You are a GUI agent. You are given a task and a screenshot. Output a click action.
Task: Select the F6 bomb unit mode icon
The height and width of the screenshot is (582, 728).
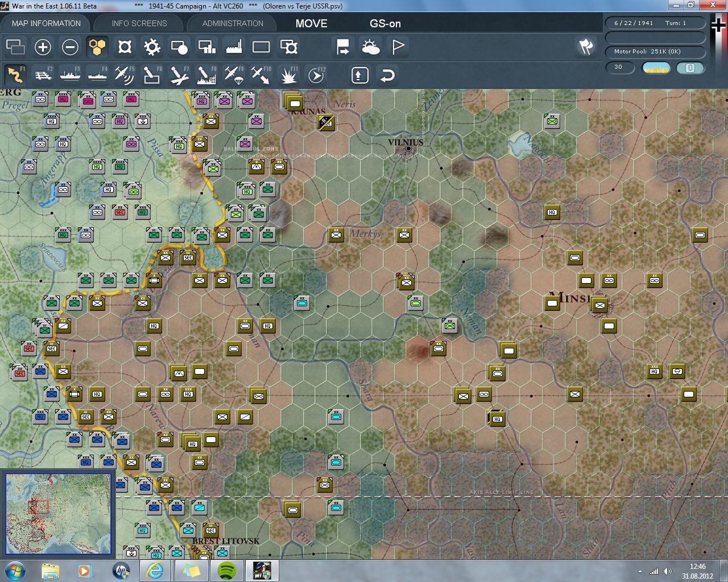152,75
